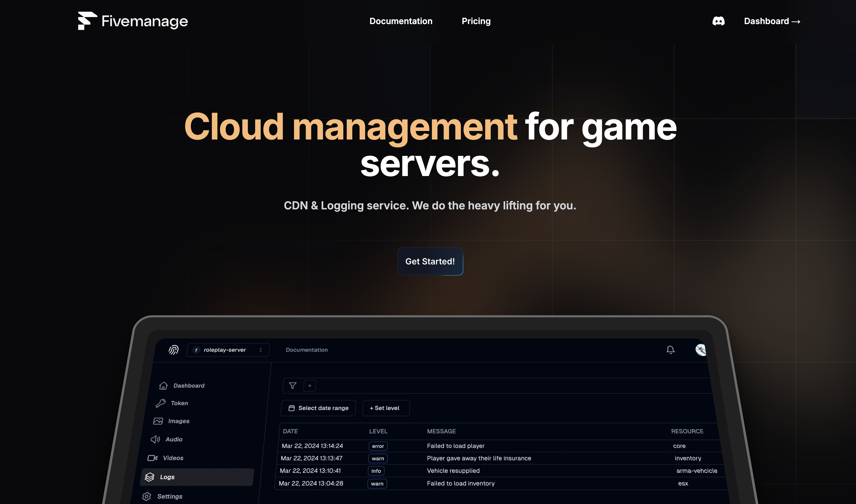Viewport: 856px width, 504px height.
Task: Open the Images sidebar section
Action: click(x=178, y=421)
